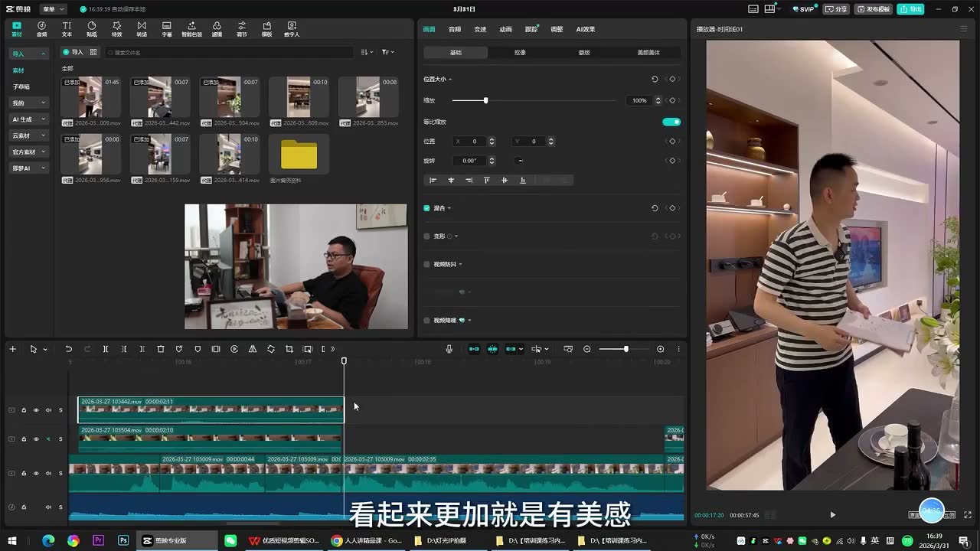Open the 调节 adjustment panel
The height and width of the screenshot is (551, 980).
click(x=242, y=29)
